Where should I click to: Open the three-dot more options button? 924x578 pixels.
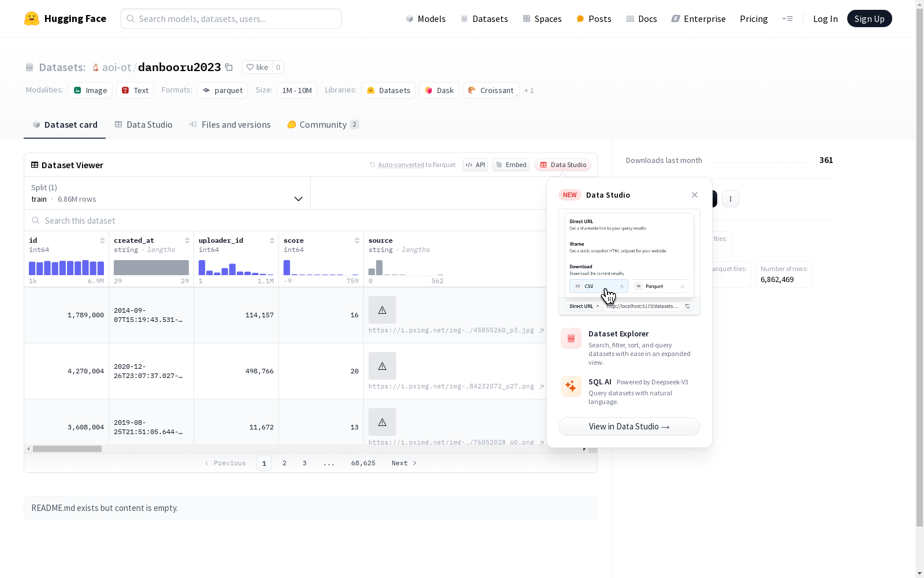click(x=731, y=199)
